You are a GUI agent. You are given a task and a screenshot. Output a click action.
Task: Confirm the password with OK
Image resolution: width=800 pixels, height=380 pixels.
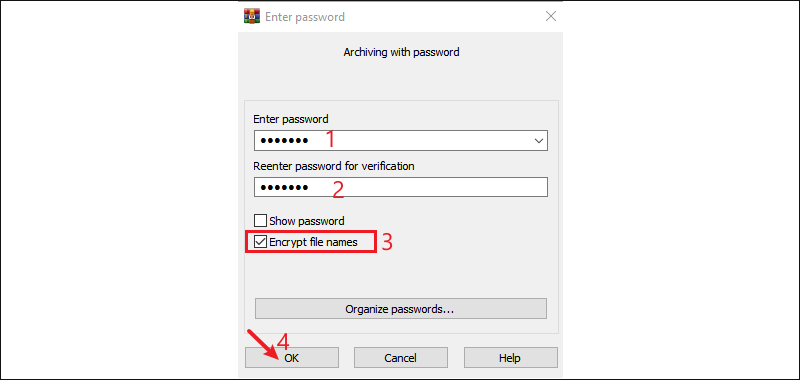(x=292, y=358)
